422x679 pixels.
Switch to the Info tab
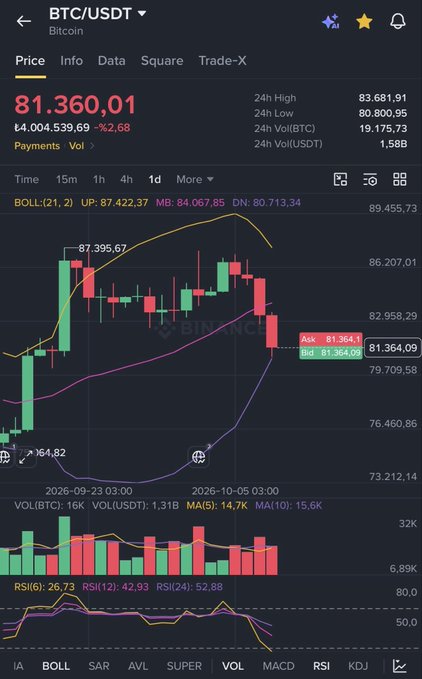coord(71,61)
